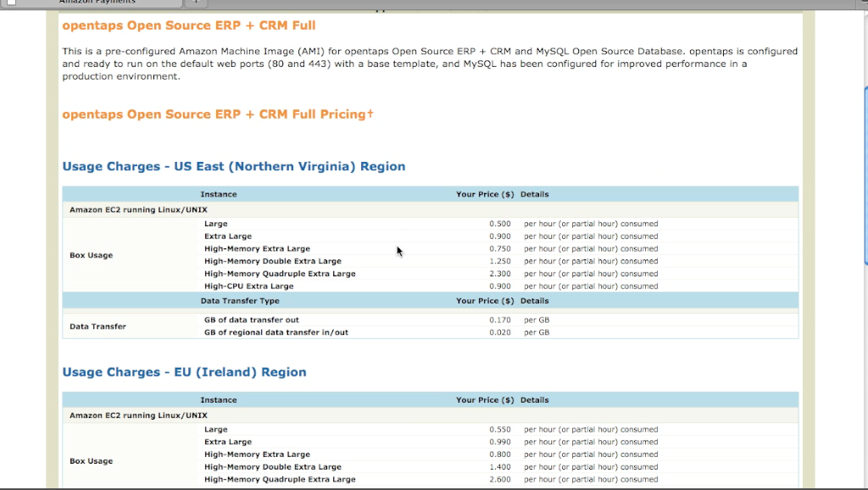Image resolution: width=868 pixels, height=490 pixels.
Task: Click 'Usage Charges - US East (Northern Virginia) Region' heading
Action: 234,167
